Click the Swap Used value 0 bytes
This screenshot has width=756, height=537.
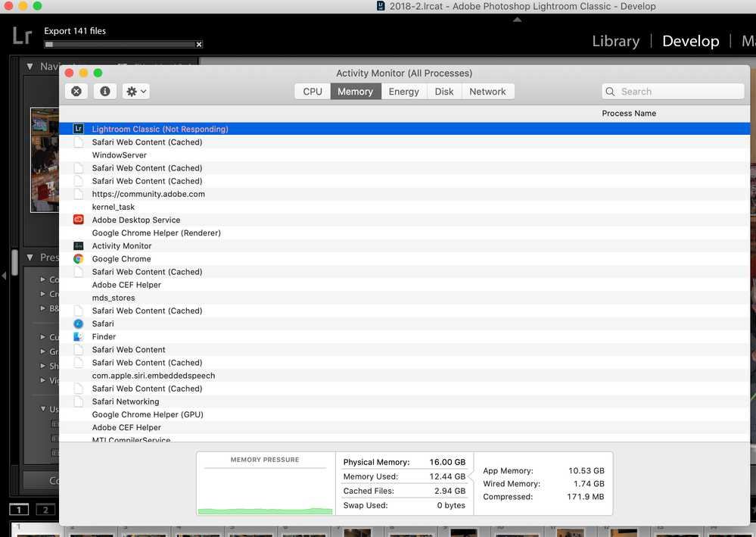pyautogui.click(x=451, y=506)
